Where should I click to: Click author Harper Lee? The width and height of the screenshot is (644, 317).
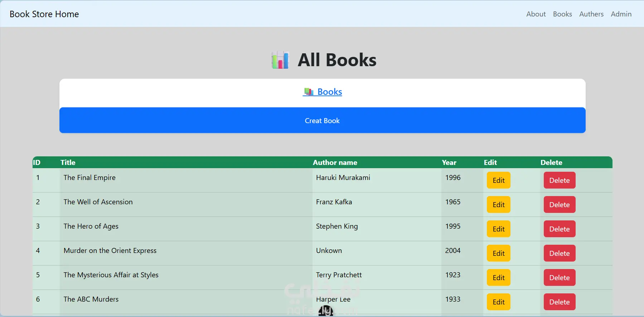333,299
